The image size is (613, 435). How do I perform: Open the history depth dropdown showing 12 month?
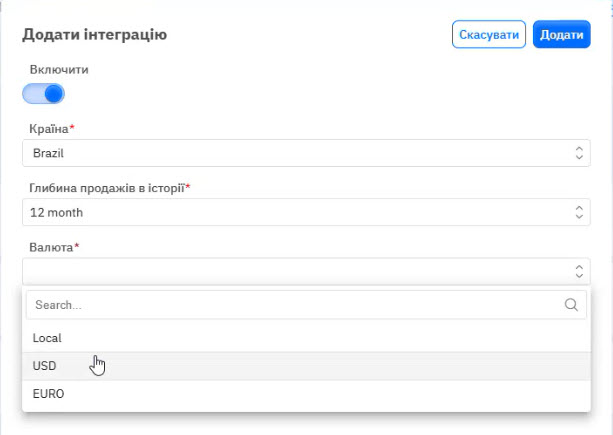pyautogui.click(x=300, y=212)
